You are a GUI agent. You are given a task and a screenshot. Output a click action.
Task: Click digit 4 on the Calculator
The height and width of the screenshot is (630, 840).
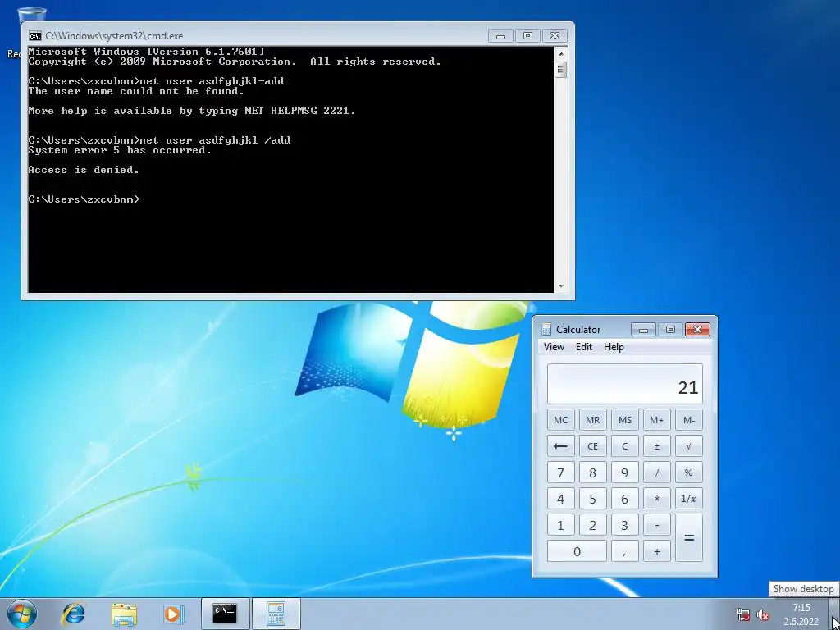[x=560, y=499]
